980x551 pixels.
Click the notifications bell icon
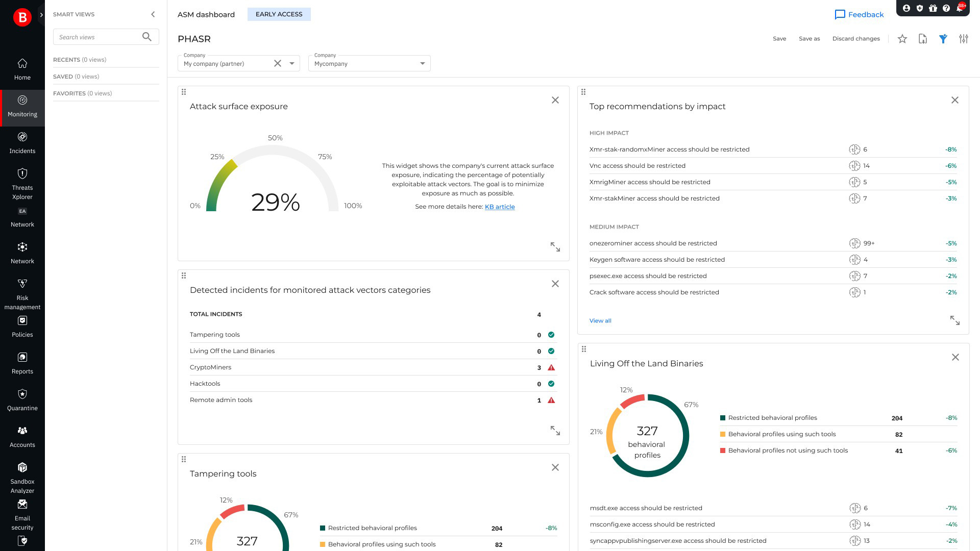(960, 8)
